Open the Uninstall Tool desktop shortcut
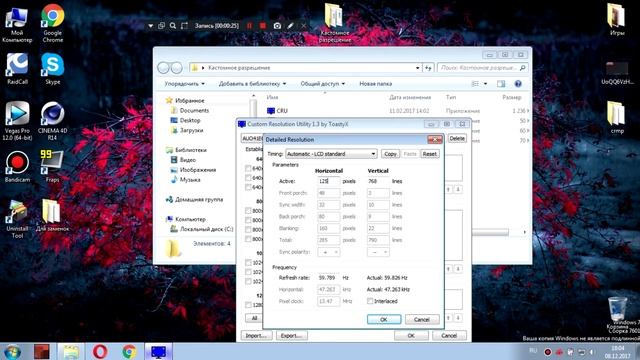 point(17,219)
